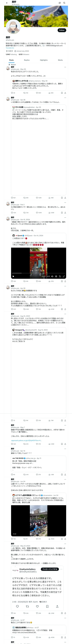Open more options on Feb 3 post

coord(65,203)
